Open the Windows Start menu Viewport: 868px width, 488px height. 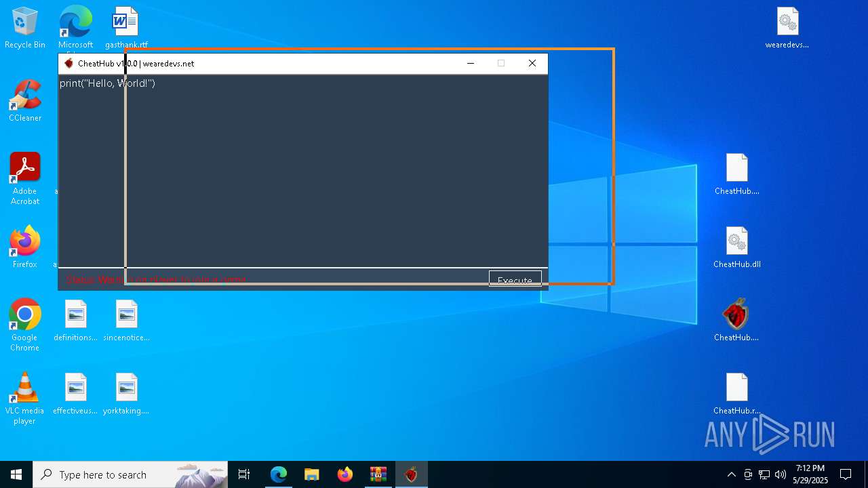point(16,474)
